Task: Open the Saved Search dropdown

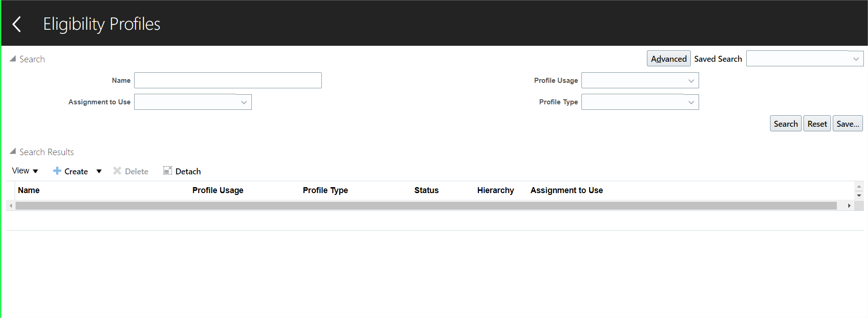Action: 805,59
